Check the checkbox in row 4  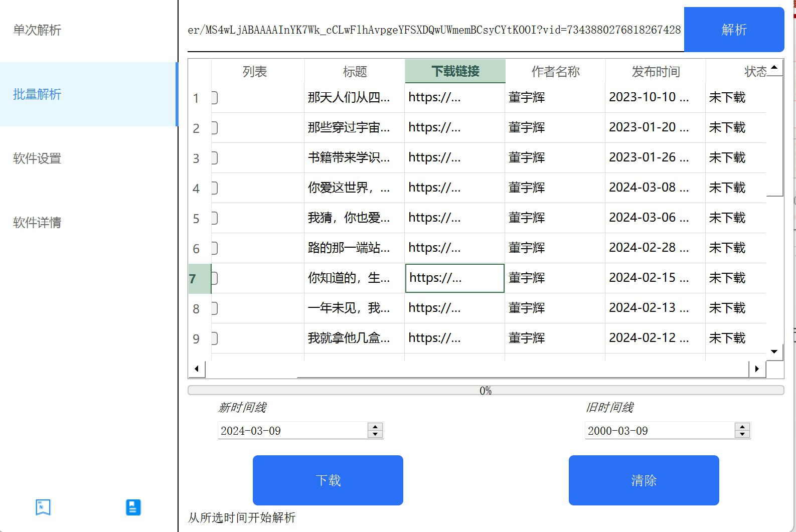pos(215,188)
